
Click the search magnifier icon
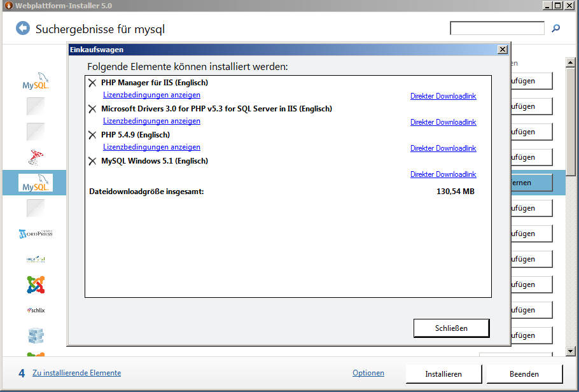[555, 28]
